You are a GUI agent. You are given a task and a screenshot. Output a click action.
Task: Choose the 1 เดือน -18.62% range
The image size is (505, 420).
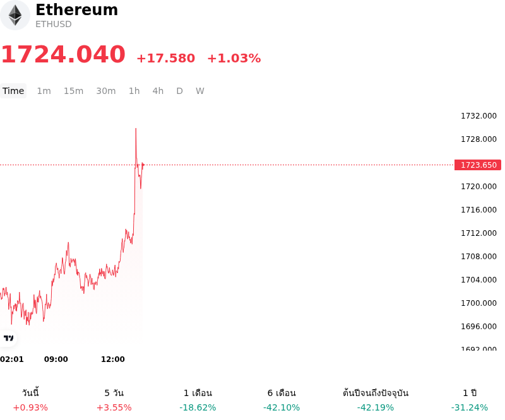click(x=198, y=400)
